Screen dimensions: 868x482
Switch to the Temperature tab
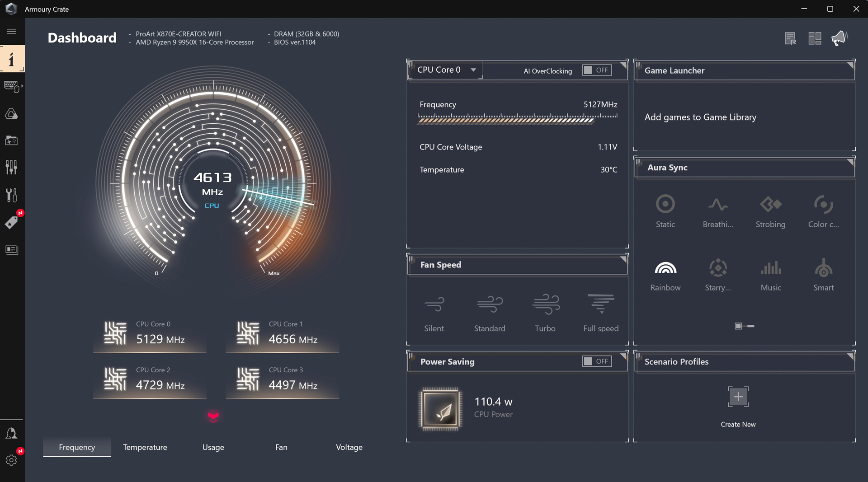[x=145, y=447]
